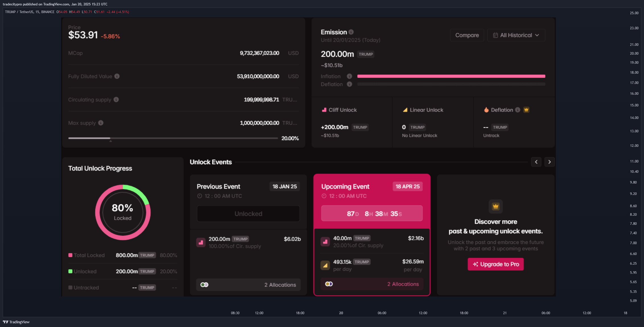Go to next unlock events with right arrow

(550, 162)
